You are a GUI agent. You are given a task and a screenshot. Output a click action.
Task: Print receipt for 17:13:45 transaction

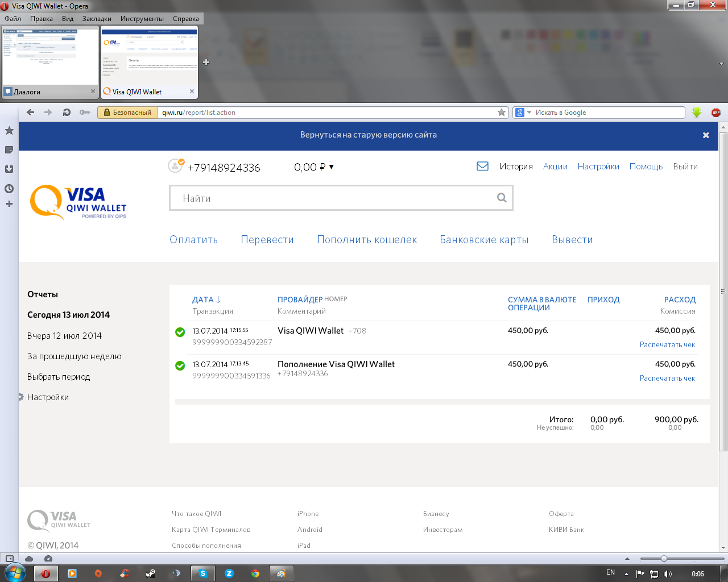point(667,379)
